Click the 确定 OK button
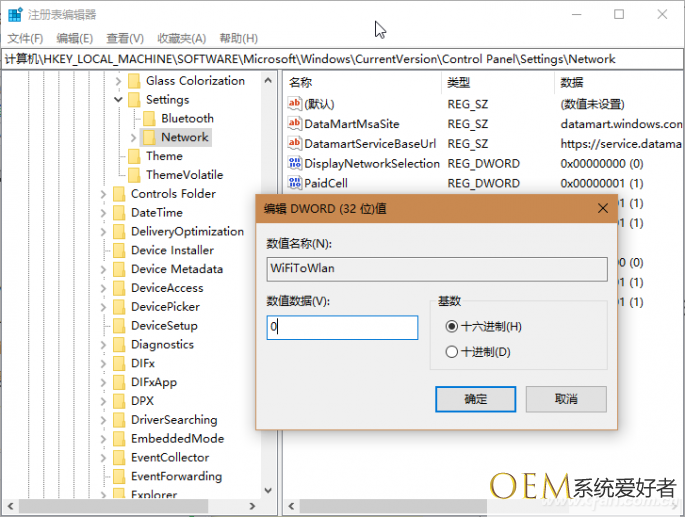 click(476, 399)
